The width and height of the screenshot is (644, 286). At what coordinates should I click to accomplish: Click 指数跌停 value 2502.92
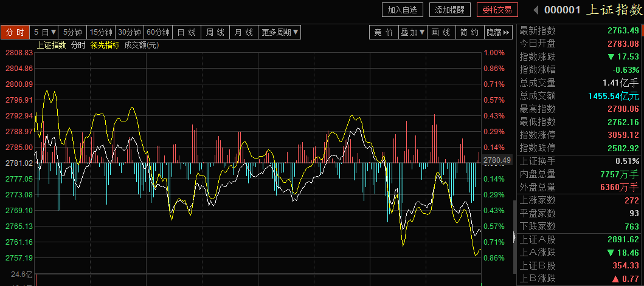(623, 148)
